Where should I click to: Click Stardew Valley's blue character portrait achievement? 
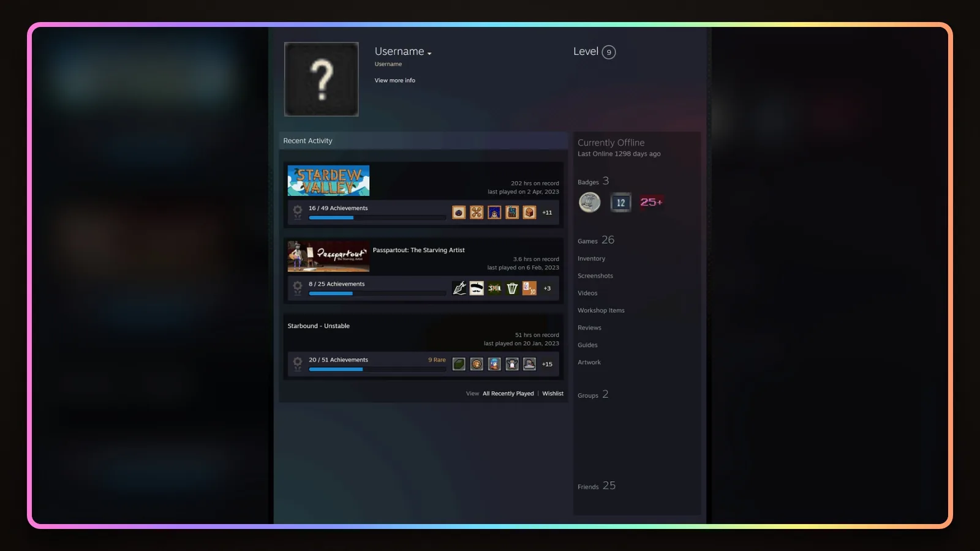(x=494, y=212)
